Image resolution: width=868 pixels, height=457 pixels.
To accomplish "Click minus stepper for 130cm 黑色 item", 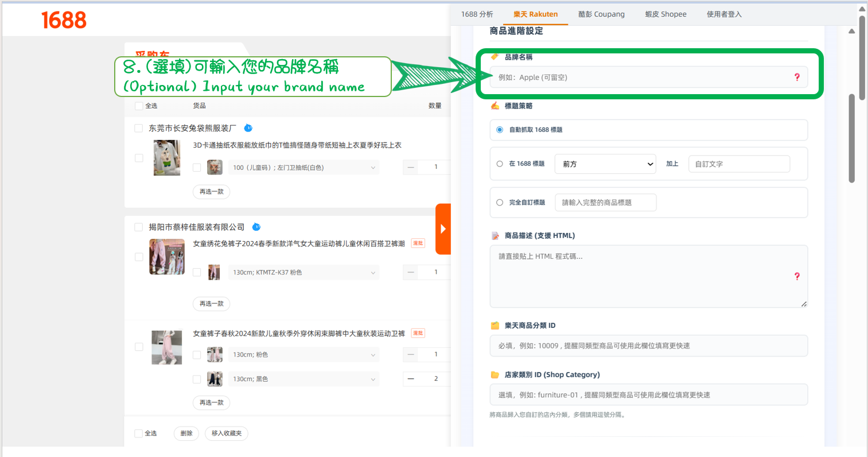I will click(x=411, y=379).
